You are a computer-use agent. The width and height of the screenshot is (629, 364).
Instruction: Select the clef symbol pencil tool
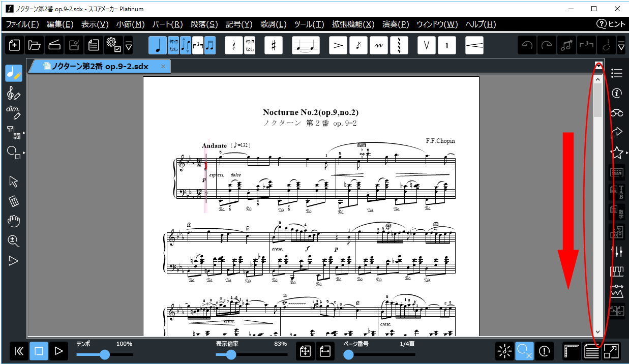point(14,93)
